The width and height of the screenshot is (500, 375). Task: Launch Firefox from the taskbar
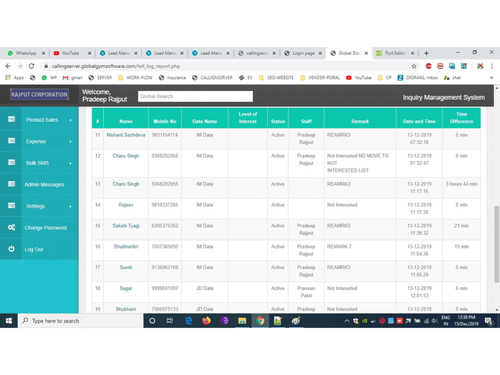pyautogui.click(x=206, y=321)
